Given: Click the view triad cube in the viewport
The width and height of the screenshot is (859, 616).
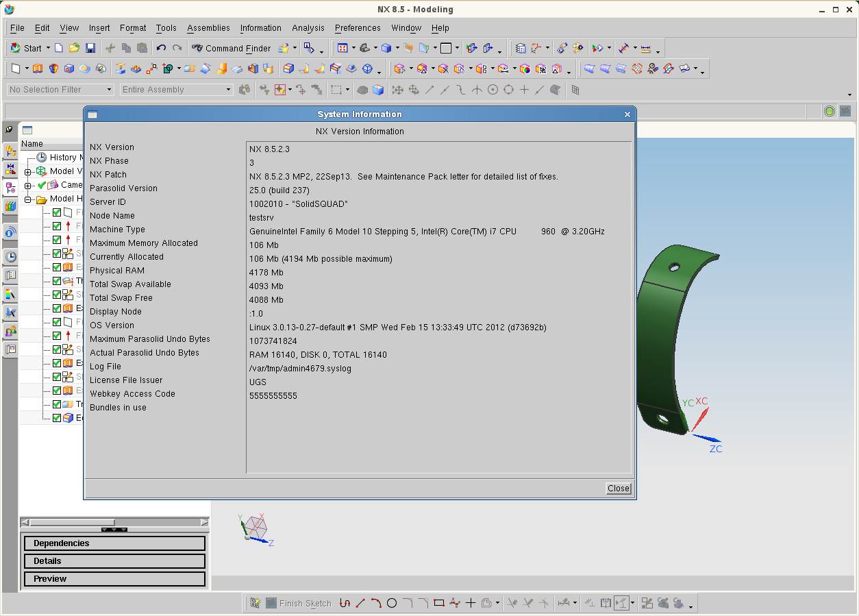Looking at the screenshot, I should pyautogui.click(x=257, y=528).
